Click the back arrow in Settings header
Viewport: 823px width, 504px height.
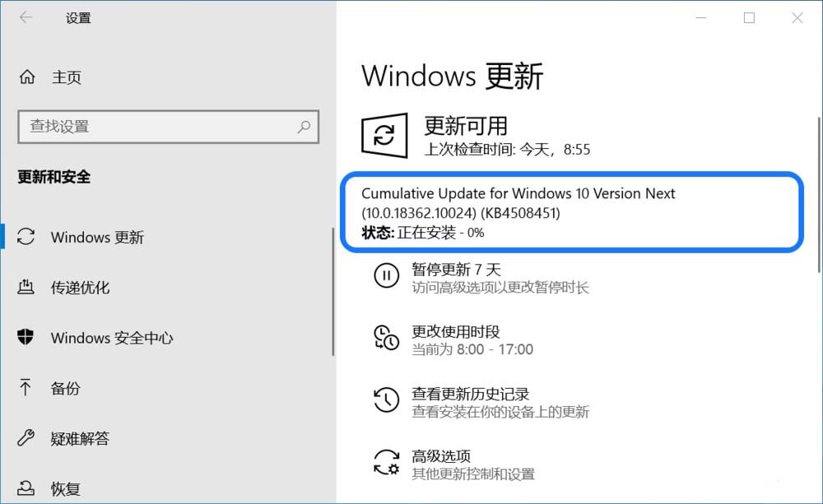tap(26, 18)
